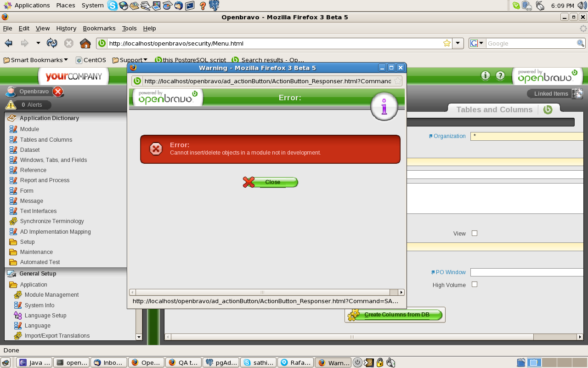Open Openbravo help with the question mark icon
Viewport: 588px width, 368px height.
pyautogui.click(x=500, y=76)
